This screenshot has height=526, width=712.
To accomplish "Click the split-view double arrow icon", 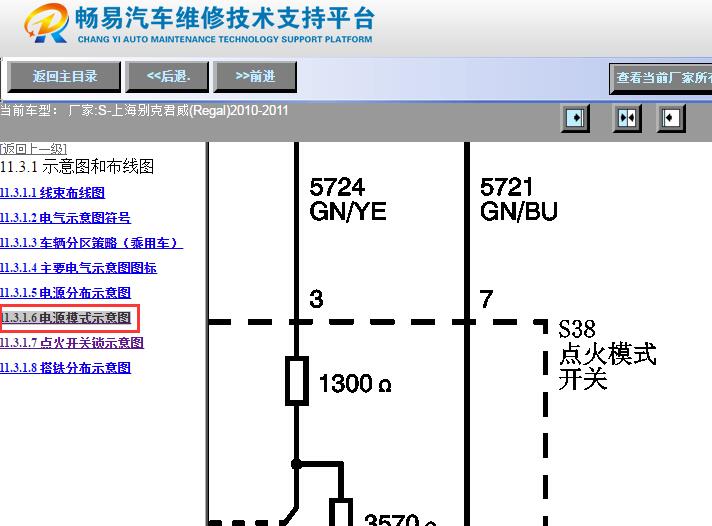I will tap(627, 118).
